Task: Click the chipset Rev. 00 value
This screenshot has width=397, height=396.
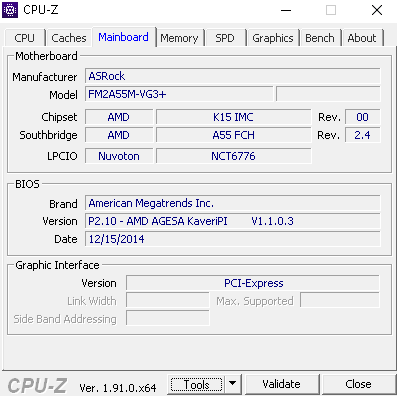Action: tap(363, 117)
